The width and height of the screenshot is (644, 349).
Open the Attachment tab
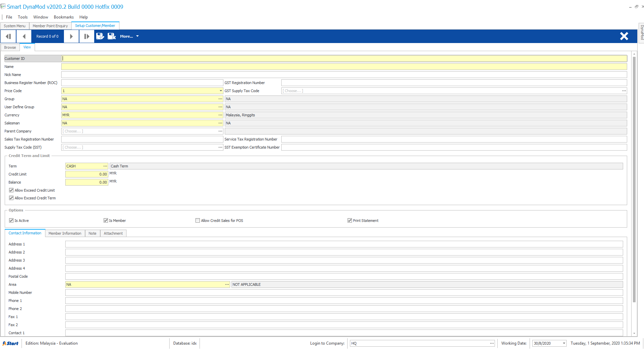[x=113, y=233]
